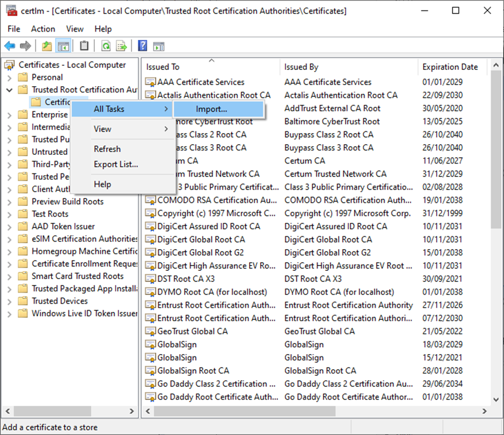Select the DigiCert Global Root G2 row
This screenshot has height=435, width=504.
315,253
